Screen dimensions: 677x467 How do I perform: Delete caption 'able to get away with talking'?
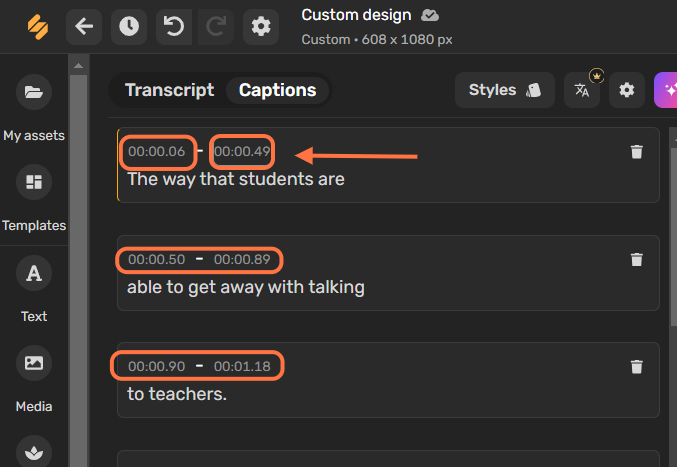[x=636, y=260]
